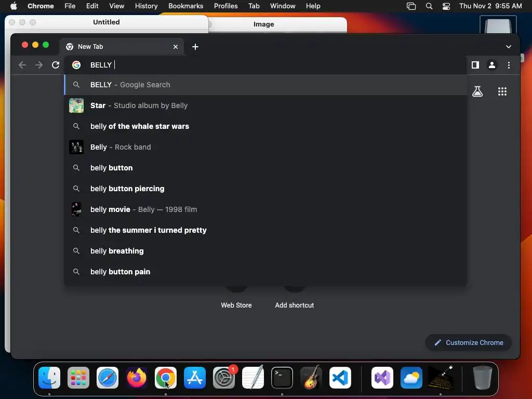Screen dimensions: 532x399
Task: Select belly button suggestion
Action: (x=265, y=168)
